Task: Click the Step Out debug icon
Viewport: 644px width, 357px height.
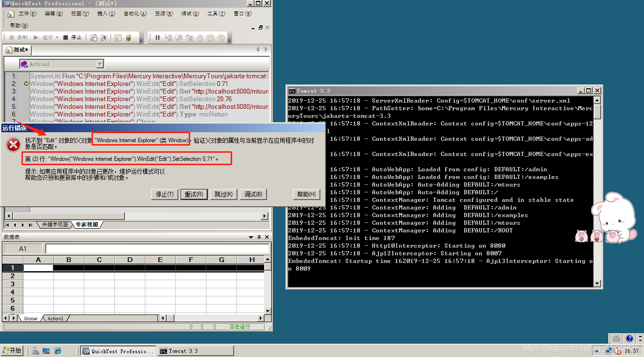Action: (190, 38)
